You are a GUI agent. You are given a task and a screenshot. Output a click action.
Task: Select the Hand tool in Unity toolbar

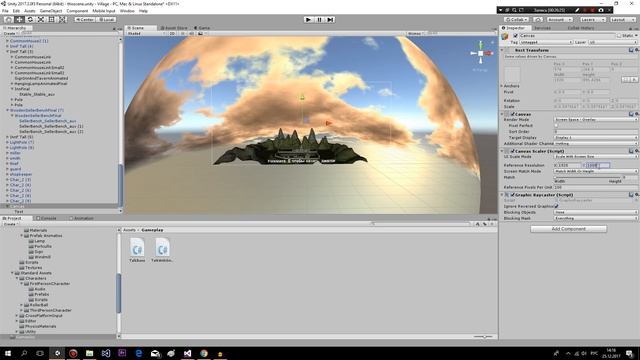pos(9,20)
